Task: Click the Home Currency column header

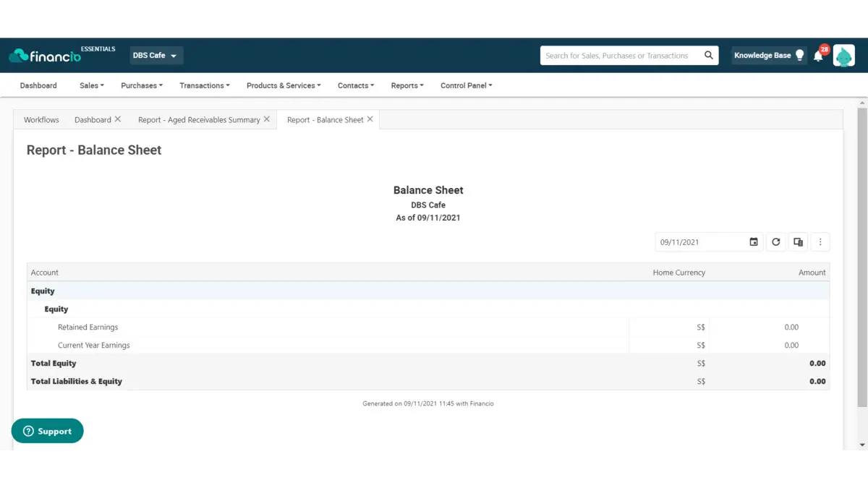Action: point(679,273)
